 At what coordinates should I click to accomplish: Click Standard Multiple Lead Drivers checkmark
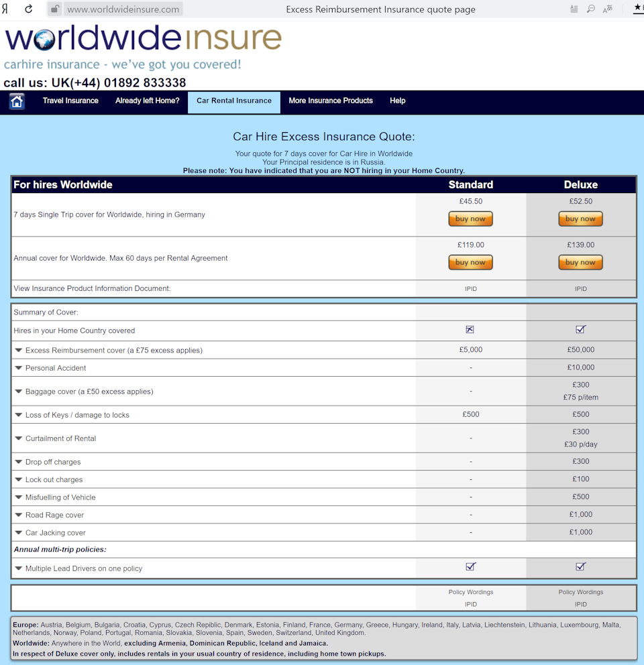coord(470,566)
